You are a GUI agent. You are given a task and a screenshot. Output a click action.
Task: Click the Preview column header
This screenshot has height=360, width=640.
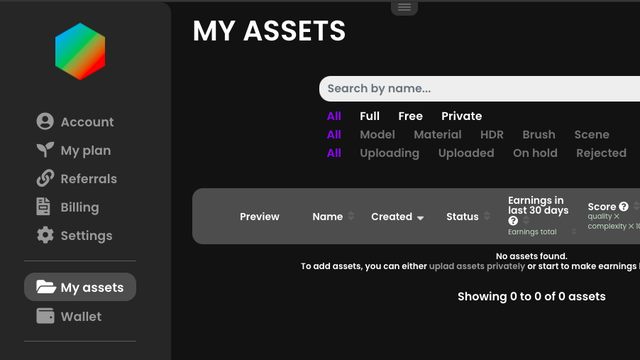pyautogui.click(x=260, y=216)
